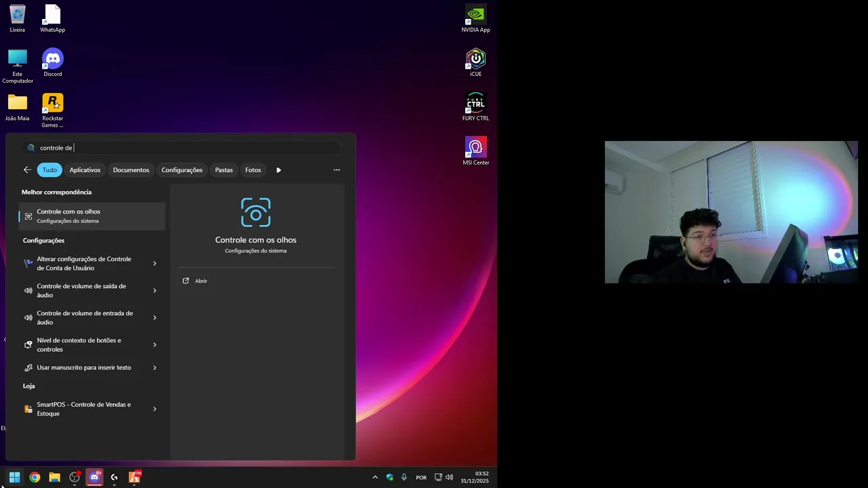Switch to the Pastas filter tab

coord(224,170)
